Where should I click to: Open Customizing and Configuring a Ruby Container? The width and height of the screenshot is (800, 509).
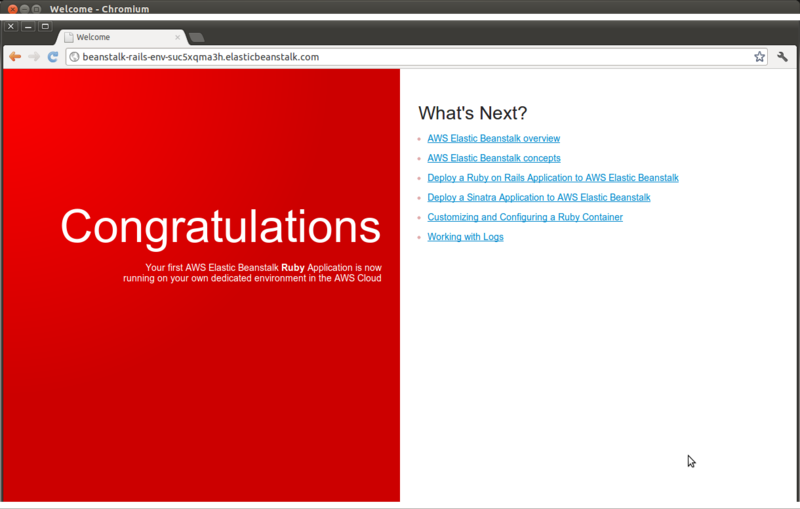point(525,217)
